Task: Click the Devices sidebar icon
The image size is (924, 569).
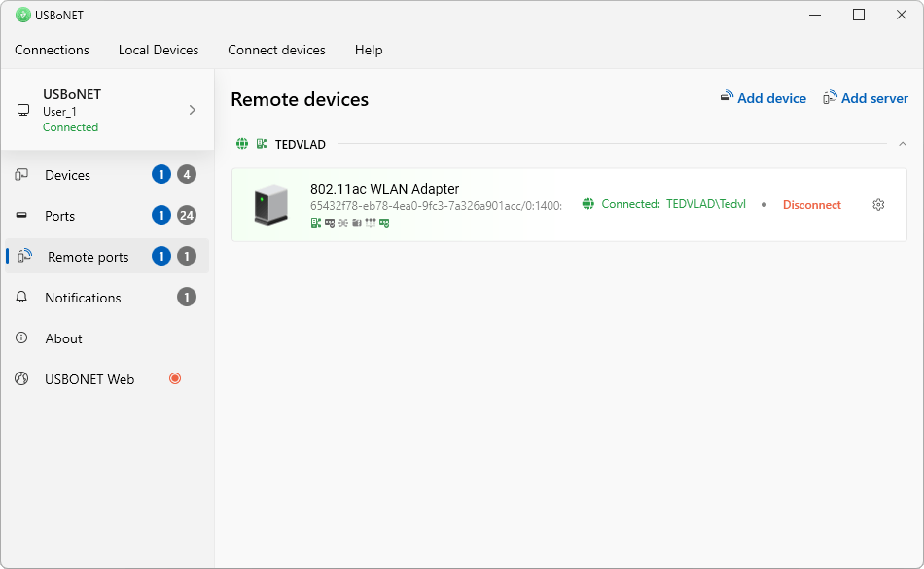Action: point(21,175)
